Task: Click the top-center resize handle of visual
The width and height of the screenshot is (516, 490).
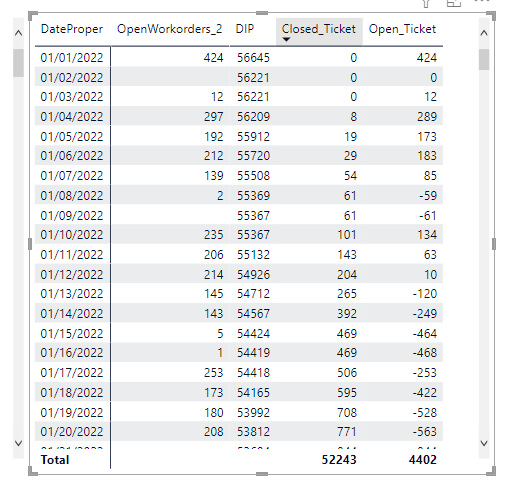Action: pyautogui.click(x=262, y=13)
